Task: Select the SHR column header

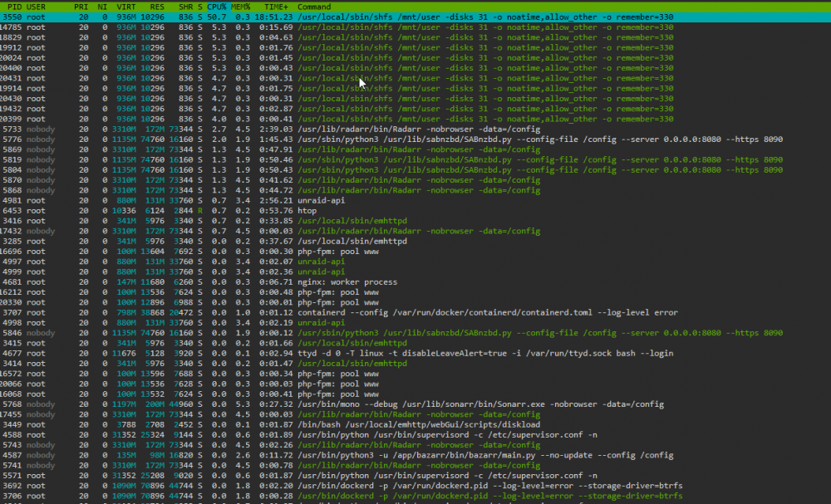Action: pos(185,7)
